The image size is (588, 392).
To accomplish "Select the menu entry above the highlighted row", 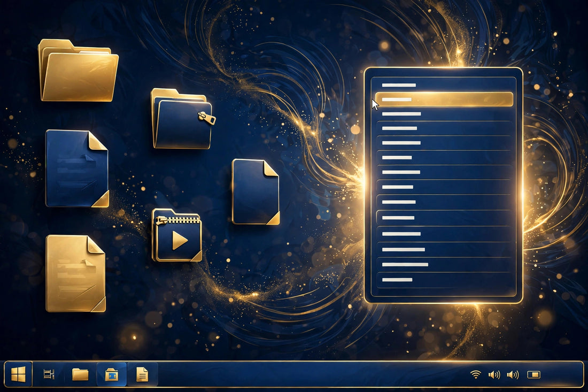I will tap(444, 85).
